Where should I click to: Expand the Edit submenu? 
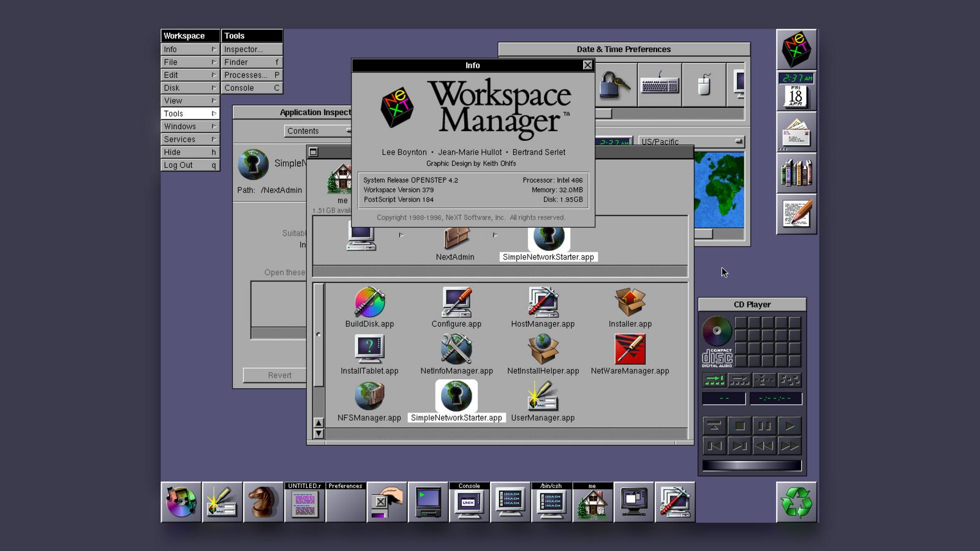(x=190, y=75)
